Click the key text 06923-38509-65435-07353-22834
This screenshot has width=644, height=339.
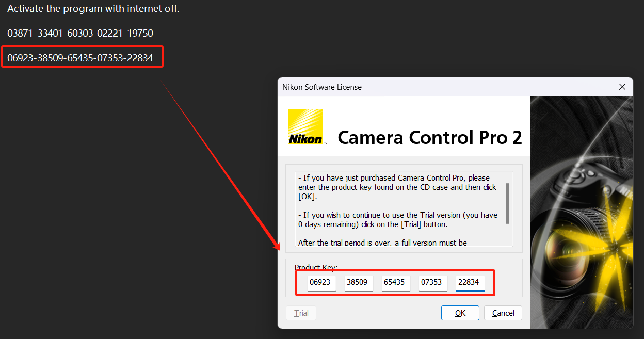(80, 58)
